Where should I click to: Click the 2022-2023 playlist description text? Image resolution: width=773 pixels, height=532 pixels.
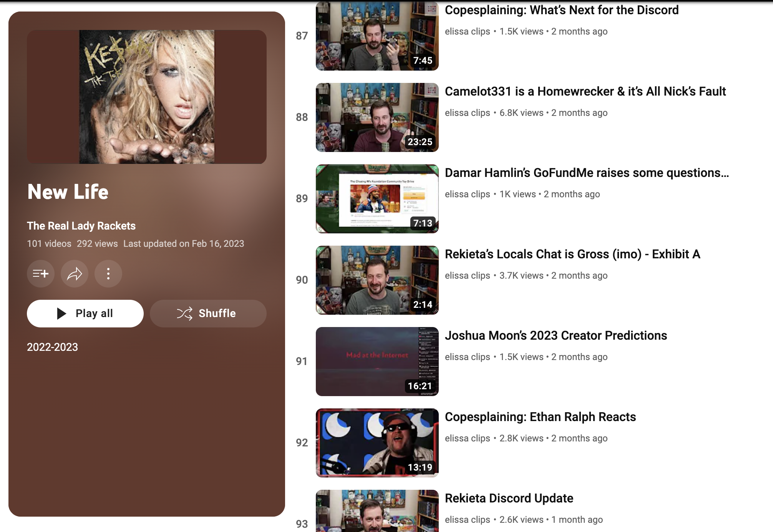[52, 347]
